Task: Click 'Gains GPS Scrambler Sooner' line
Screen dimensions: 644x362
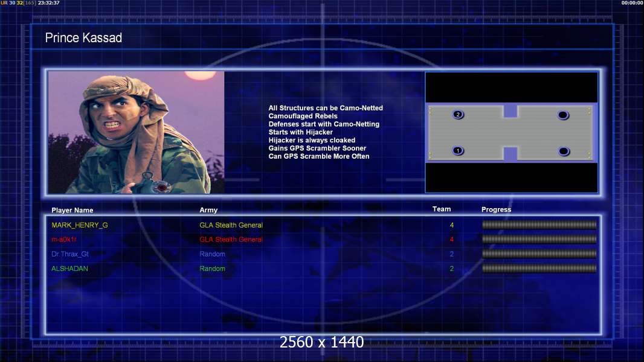Action: (318, 148)
